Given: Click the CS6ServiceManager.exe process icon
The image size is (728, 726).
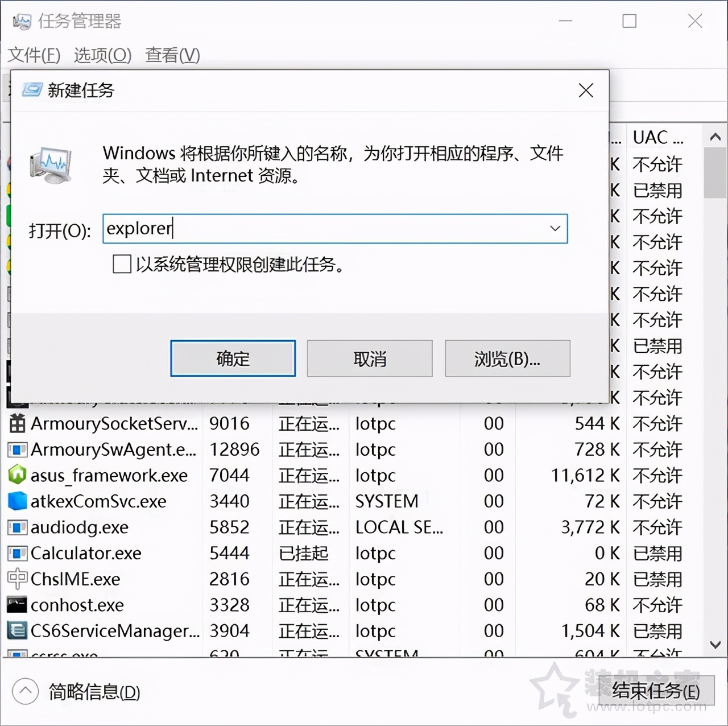Looking at the screenshot, I should point(16,631).
